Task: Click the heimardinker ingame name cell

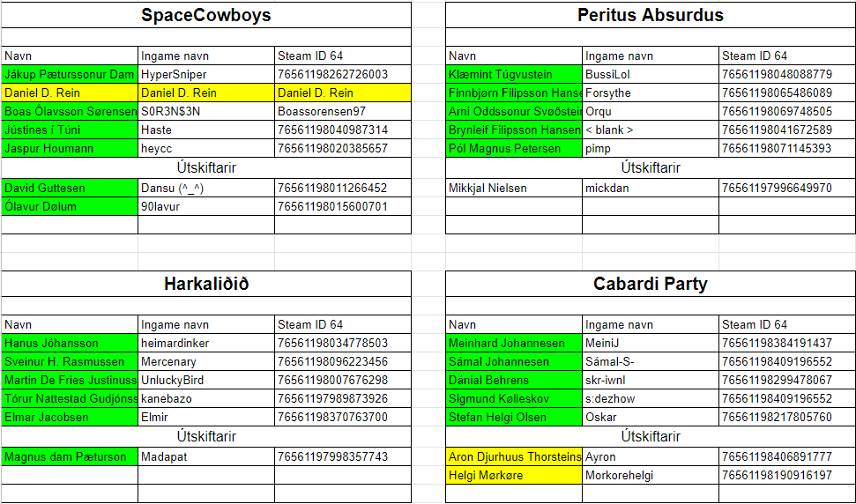Action: tap(206, 343)
